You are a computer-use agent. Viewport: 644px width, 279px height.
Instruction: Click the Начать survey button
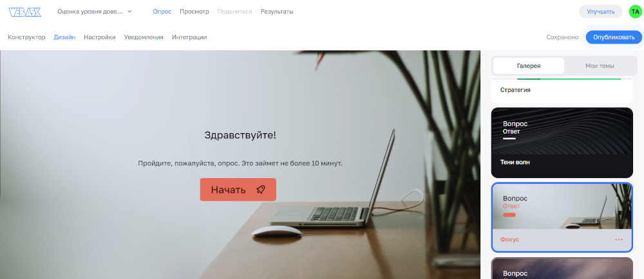click(238, 190)
